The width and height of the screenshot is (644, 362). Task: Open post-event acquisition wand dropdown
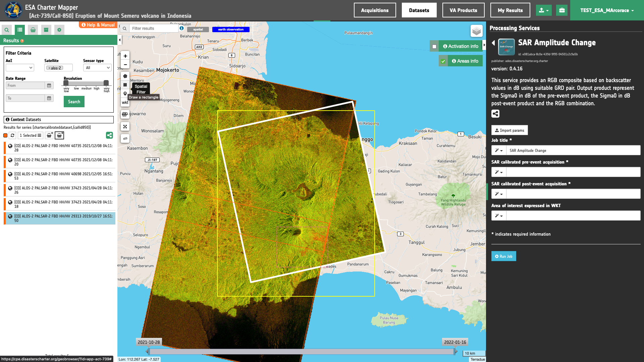(x=499, y=194)
